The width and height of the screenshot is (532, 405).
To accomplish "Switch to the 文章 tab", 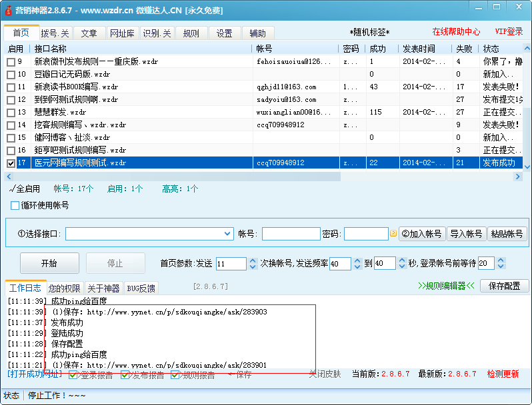I will 89,33.
